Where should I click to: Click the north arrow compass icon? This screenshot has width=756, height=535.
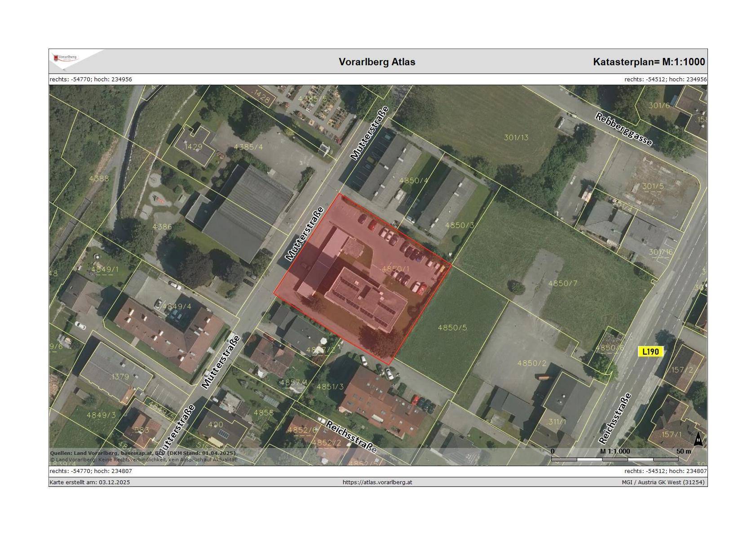[698, 439]
